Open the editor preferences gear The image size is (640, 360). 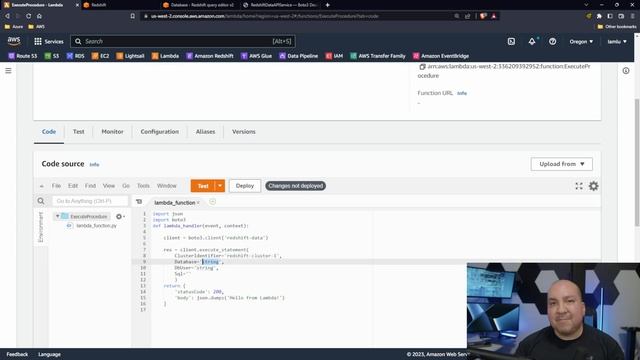(593, 186)
